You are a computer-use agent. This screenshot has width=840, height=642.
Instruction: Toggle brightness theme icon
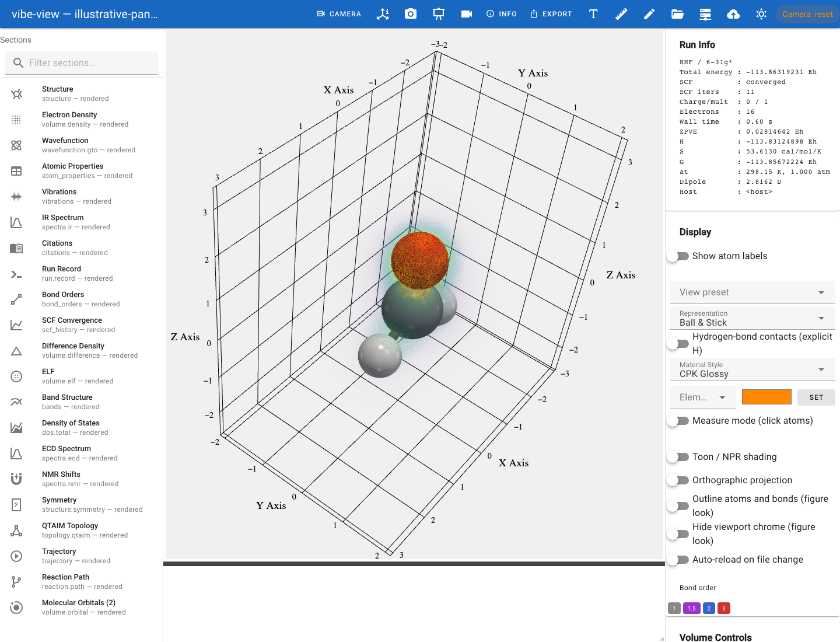click(761, 14)
